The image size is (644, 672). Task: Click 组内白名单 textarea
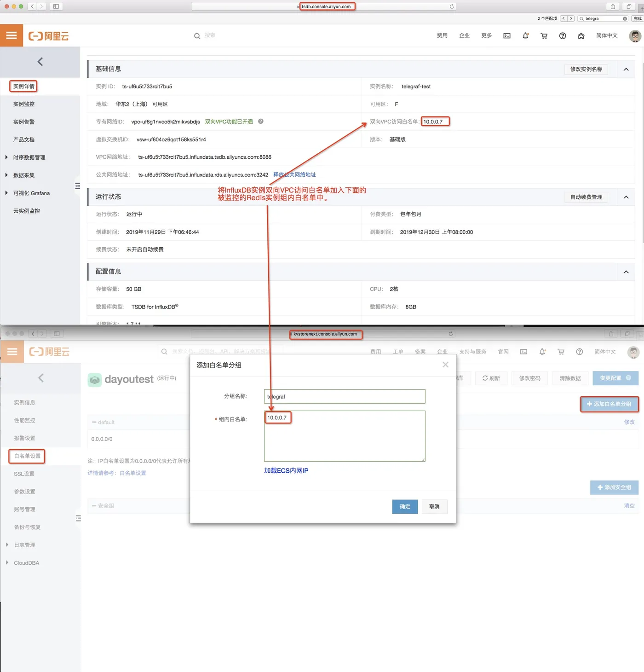tap(345, 436)
